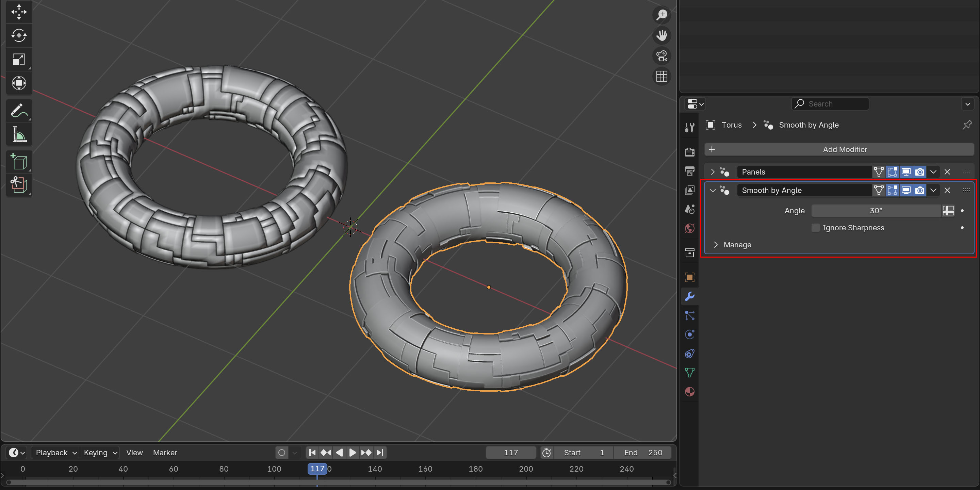Open the Material properties tab

click(689, 391)
